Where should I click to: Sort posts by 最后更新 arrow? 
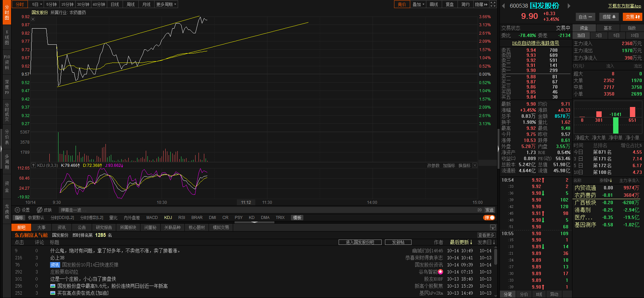[471, 242]
